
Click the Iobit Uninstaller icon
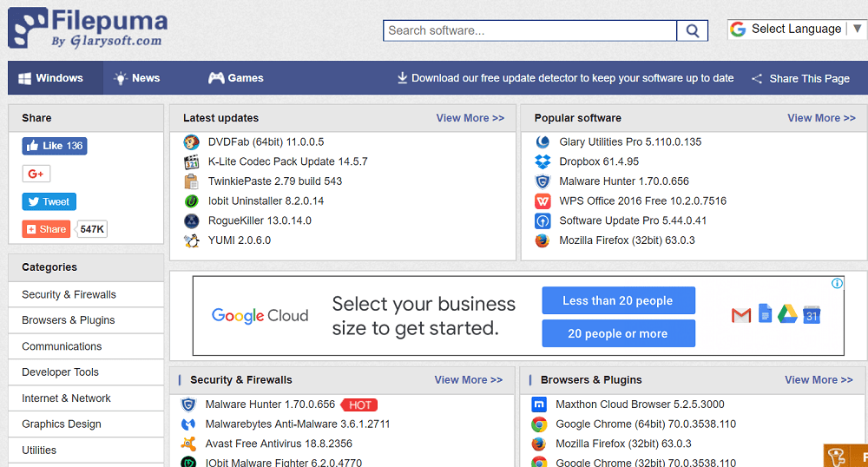tap(192, 201)
